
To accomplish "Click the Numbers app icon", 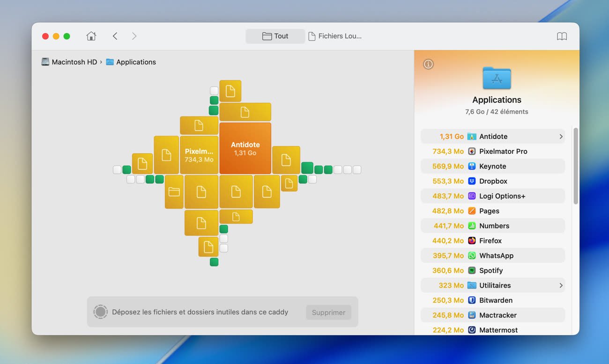I will pyautogui.click(x=472, y=226).
